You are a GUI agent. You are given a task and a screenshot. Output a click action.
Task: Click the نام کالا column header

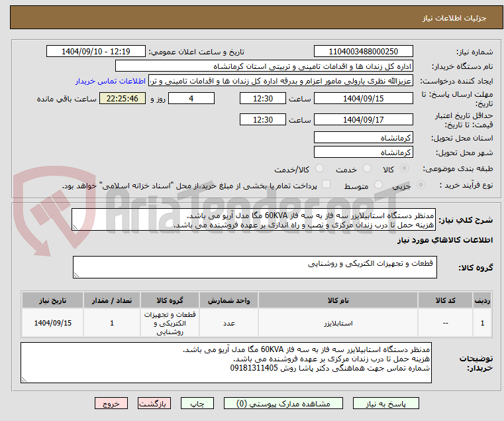pyautogui.click(x=338, y=300)
